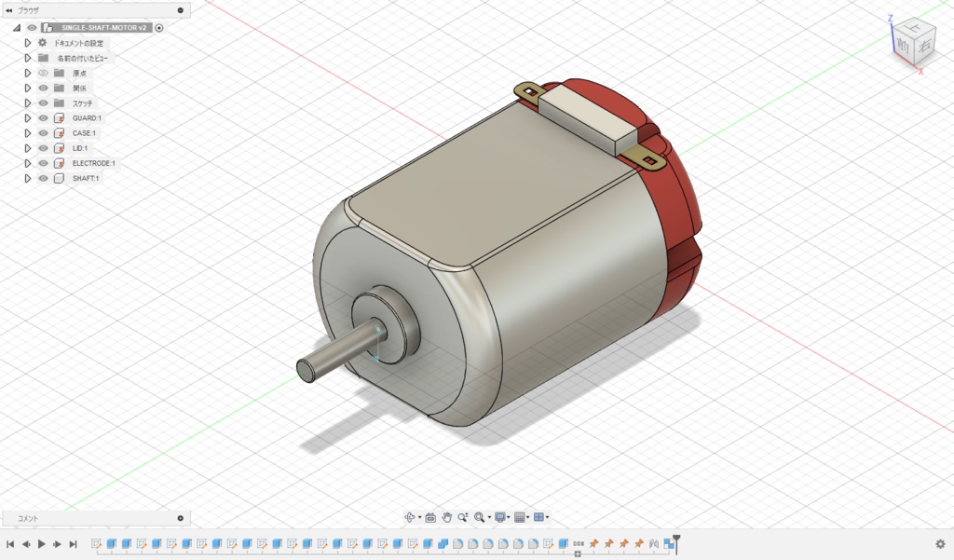Select first sketch feature in timeline
The width and height of the screenshot is (954, 560).
tap(96, 543)
